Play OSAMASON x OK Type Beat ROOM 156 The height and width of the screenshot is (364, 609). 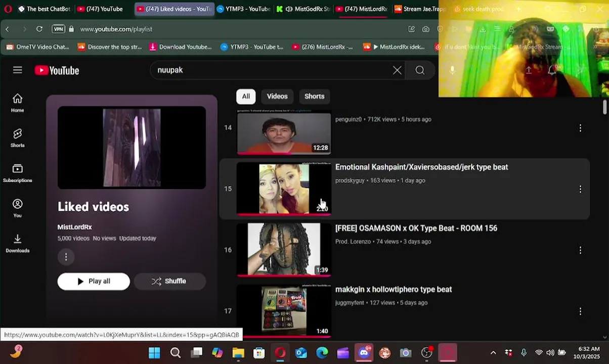pos(416,229)
